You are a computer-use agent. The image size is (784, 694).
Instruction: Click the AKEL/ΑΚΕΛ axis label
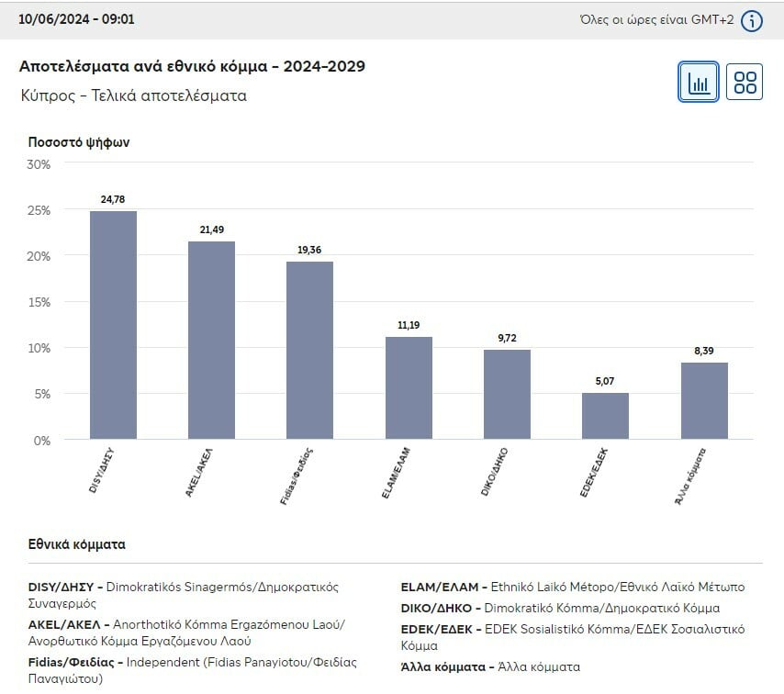coord(199,473)
